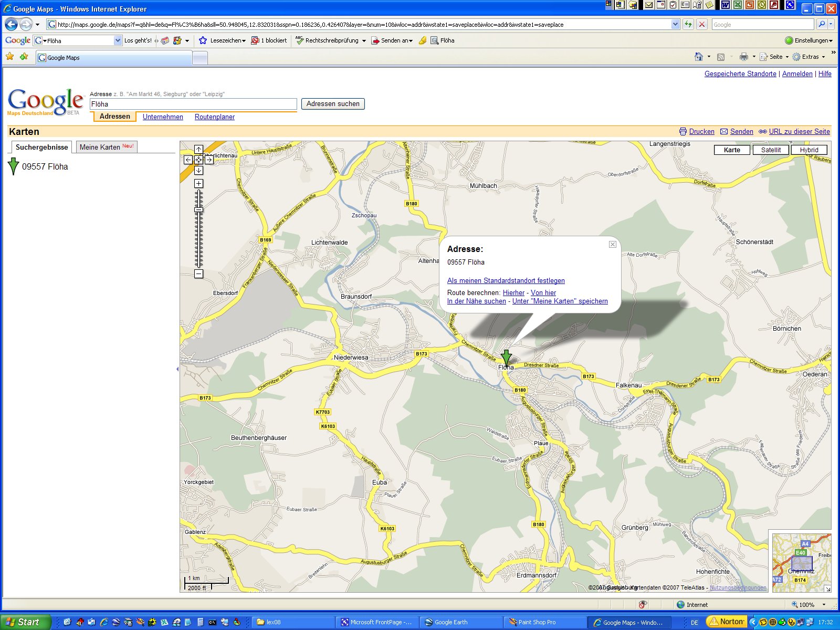The image size is (840, 630).
Task: Open the IE Extras menu
Action: (808, 57)
